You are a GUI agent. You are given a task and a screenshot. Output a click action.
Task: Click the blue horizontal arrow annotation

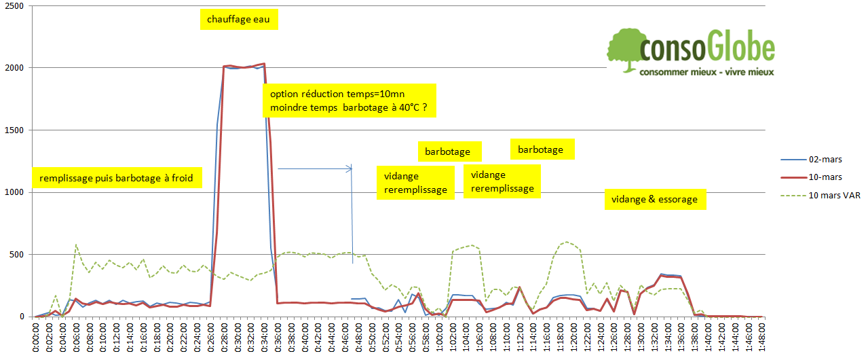314,168
